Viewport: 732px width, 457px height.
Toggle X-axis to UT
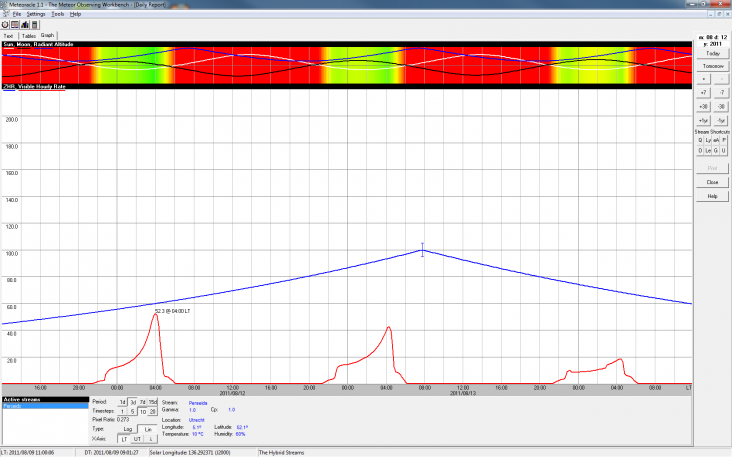pyautogui.click(x=138, y=438)
